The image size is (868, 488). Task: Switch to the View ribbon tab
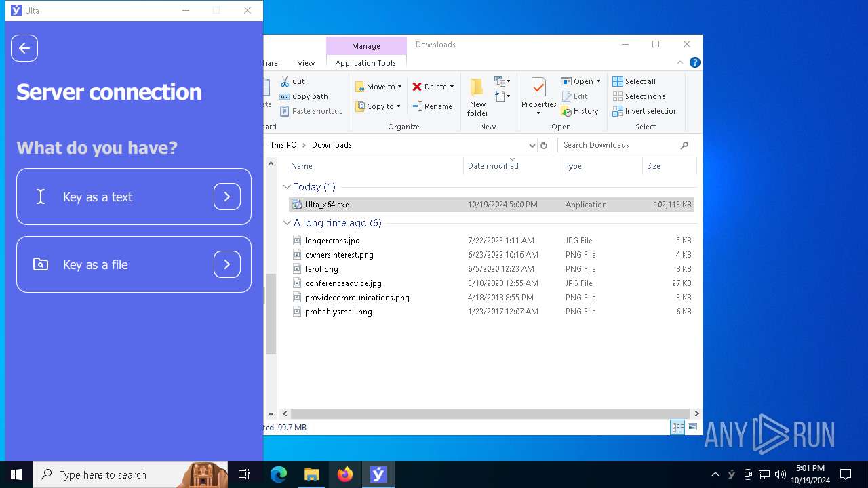click(x=306, y=63)
